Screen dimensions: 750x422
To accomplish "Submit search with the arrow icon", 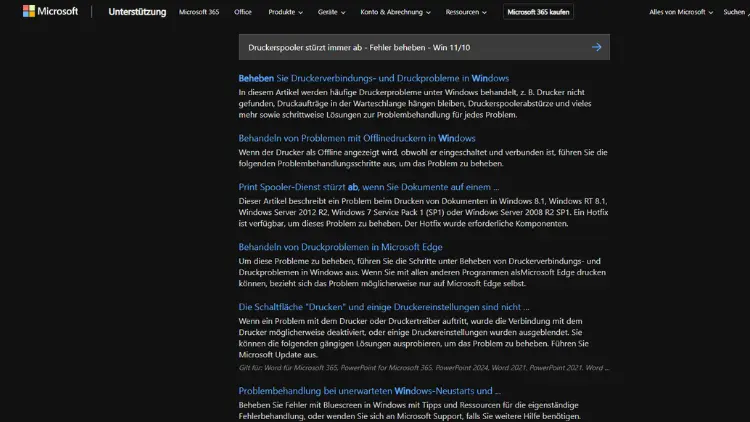I will (x=596, y=47).
